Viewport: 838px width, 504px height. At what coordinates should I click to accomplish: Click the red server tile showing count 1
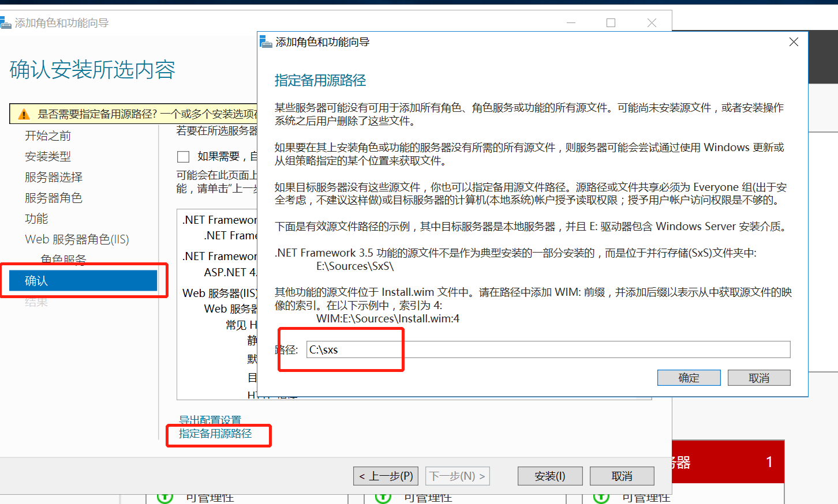click(x=727, y=461)
